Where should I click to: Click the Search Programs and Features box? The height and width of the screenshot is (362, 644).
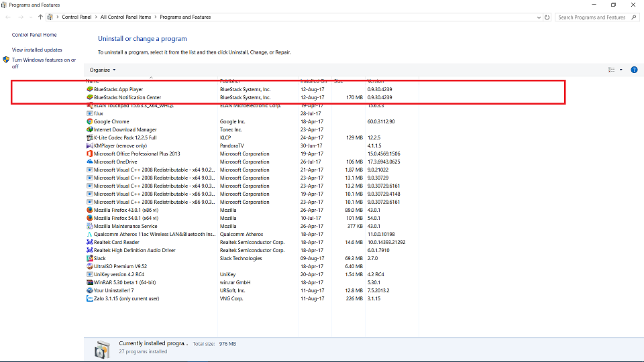pos(594,17)
